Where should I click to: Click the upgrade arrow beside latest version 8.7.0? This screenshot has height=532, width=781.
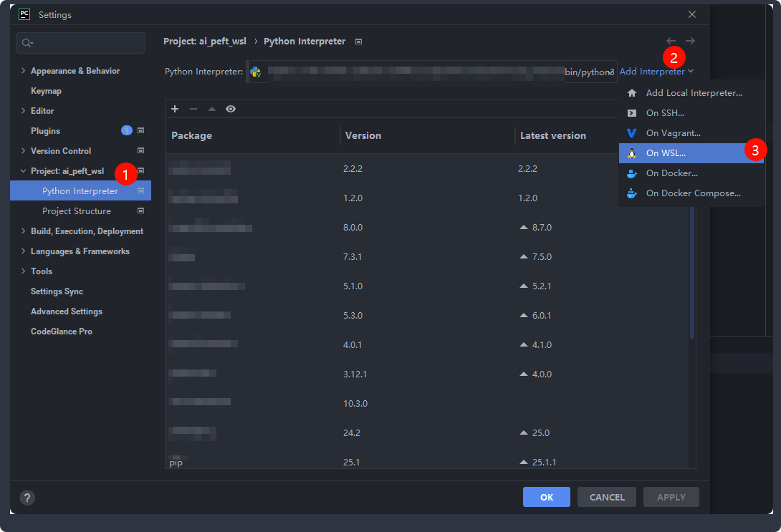pyautogui.click(x=524, y=228)
